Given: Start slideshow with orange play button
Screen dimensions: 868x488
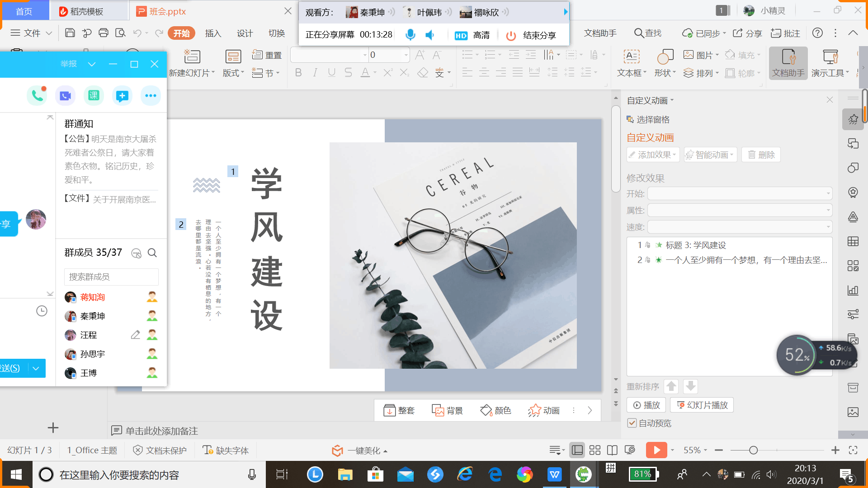Looking at the screenshot, I should 656,450.
